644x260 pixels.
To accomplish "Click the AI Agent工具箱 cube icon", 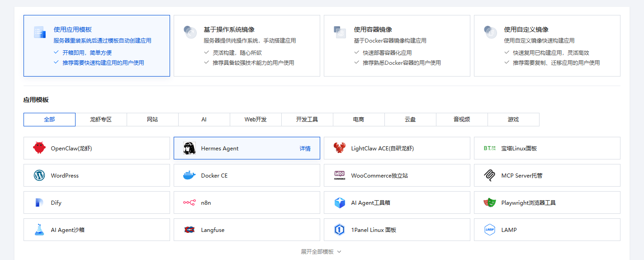I will click(340, 202).
